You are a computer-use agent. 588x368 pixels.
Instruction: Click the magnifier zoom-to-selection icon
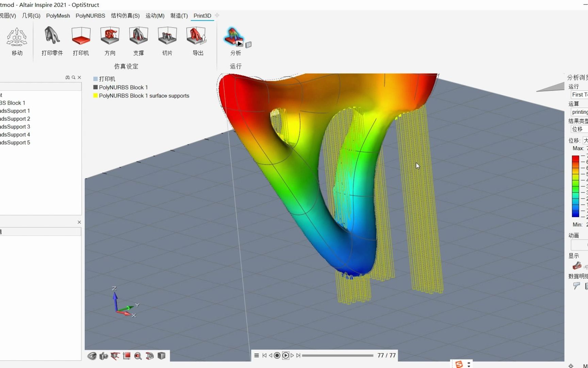coord(138,356)
